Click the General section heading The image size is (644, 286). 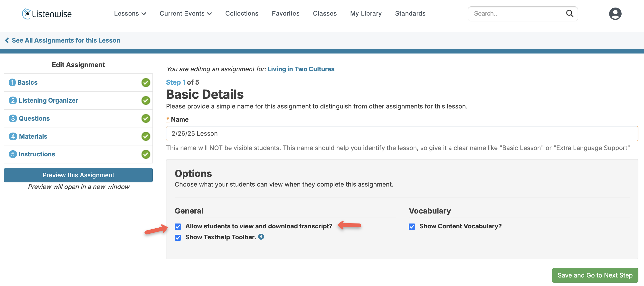point(189,211)
